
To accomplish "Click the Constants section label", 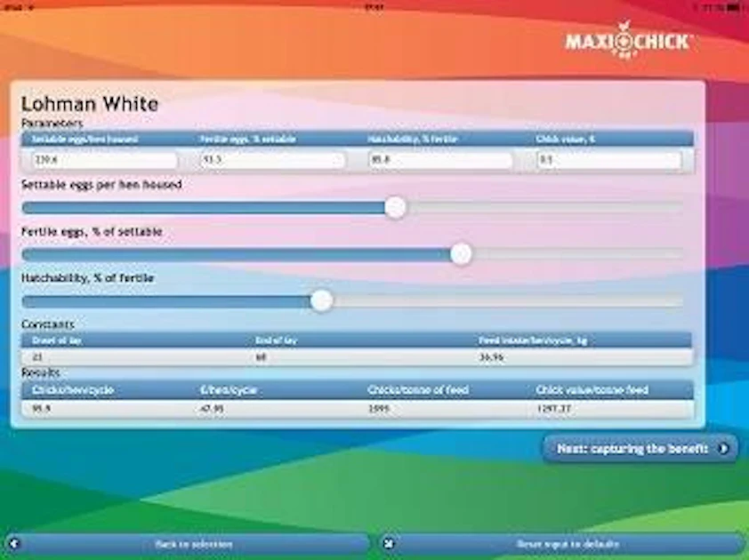I will (x=48, y=324).
